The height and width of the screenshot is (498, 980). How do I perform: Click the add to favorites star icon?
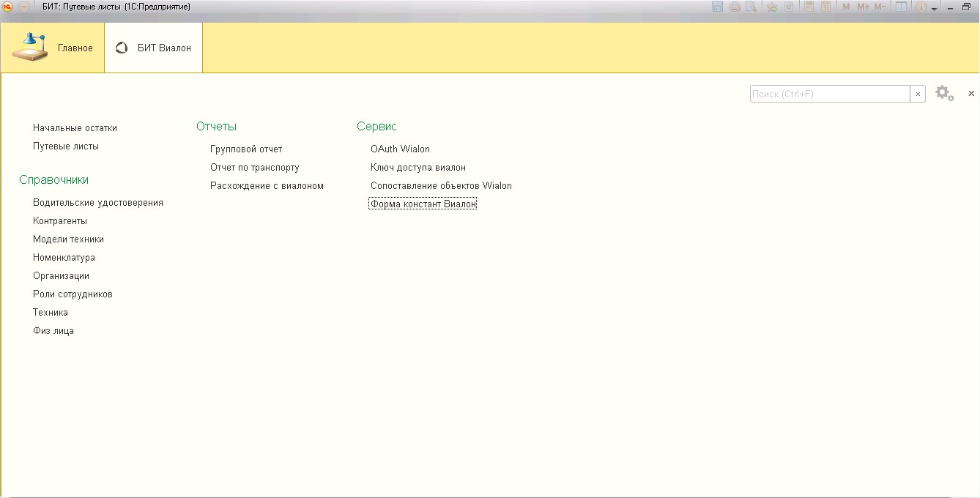tap(772, 7)
